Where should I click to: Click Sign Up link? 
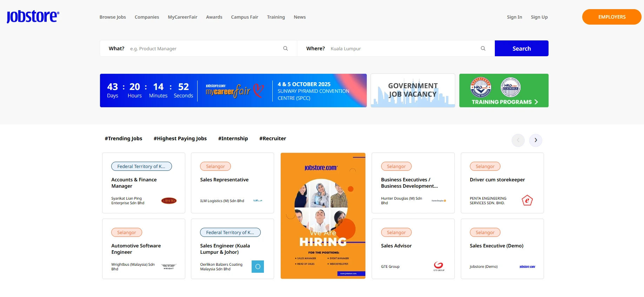click(x=539, y=17)
